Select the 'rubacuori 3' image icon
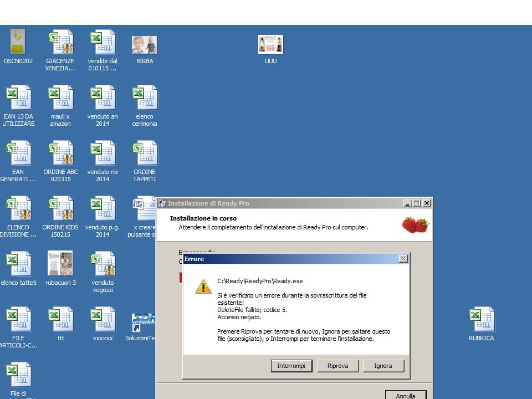Image resolution: width=532 pixels, height=399 pixels. (x=60, y=263)
